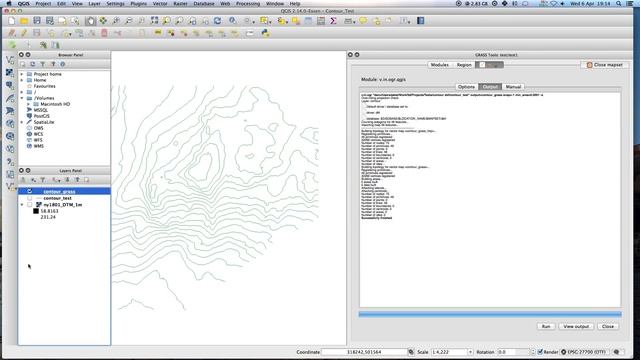This screenshot has width=640, height=360.
Task: Click Refresh icon in Browser Panel
Action: 33,64
